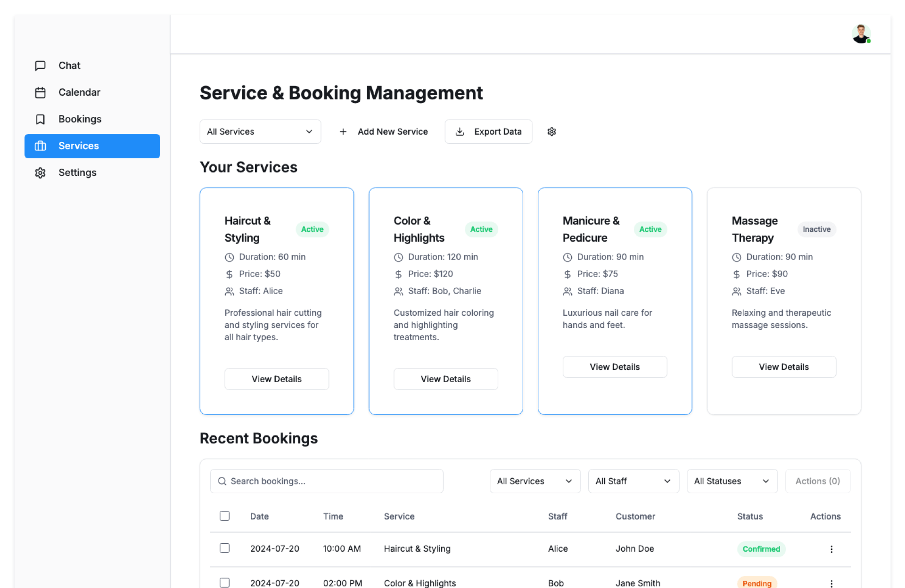
Task: Open the top All Services filter dropdown
Action: (260, 131)
